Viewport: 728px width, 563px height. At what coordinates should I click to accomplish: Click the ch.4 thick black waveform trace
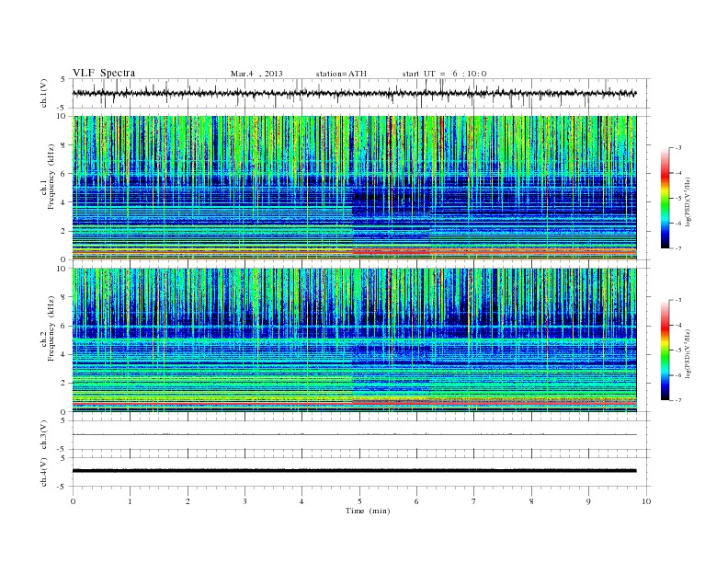coord(354,471)
